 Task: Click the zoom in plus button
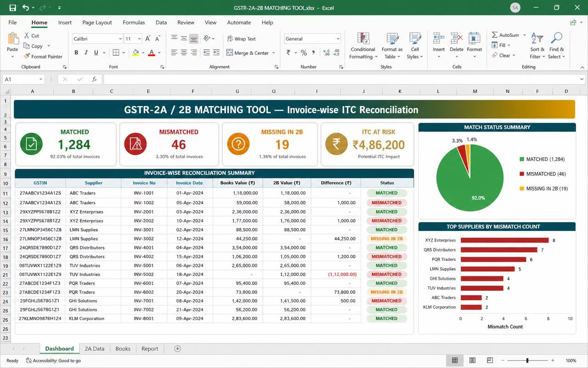click(x=553, y=360)
